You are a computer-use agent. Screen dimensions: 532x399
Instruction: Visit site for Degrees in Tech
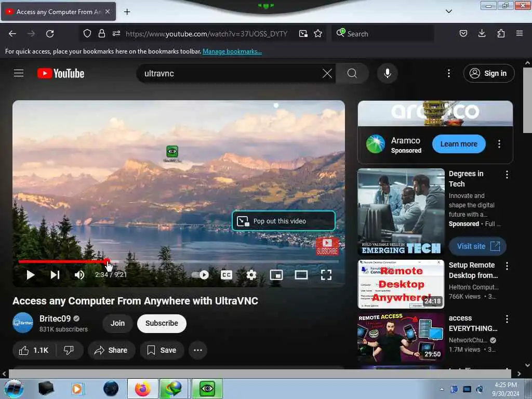[x=478, y=246]
